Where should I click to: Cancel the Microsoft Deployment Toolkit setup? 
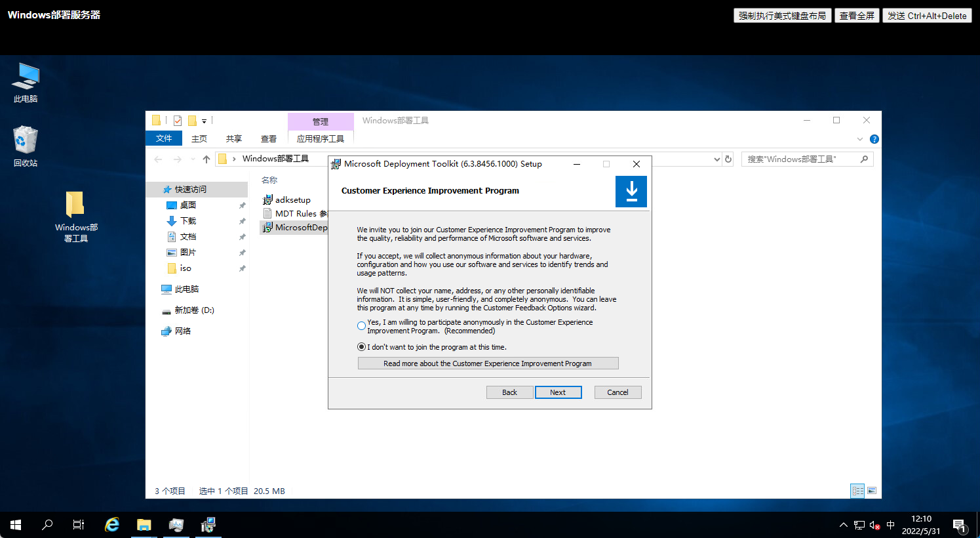(x=617, y=392)
